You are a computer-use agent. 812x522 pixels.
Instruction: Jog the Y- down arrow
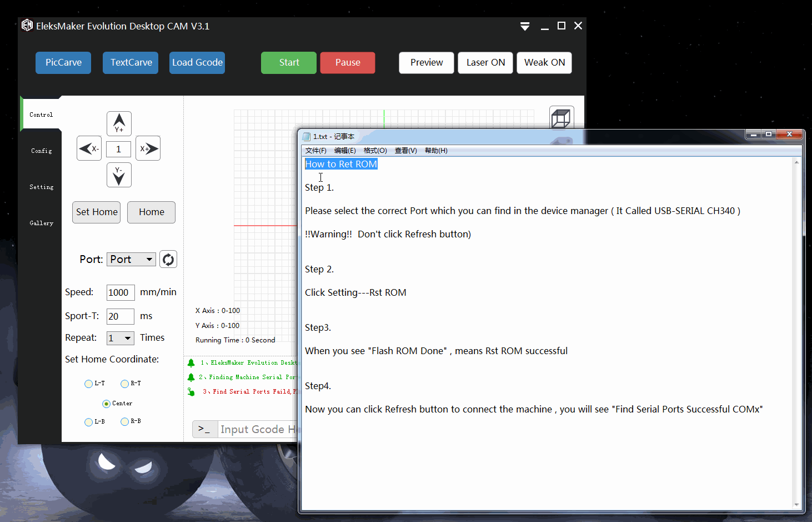(x=119, y=175)
